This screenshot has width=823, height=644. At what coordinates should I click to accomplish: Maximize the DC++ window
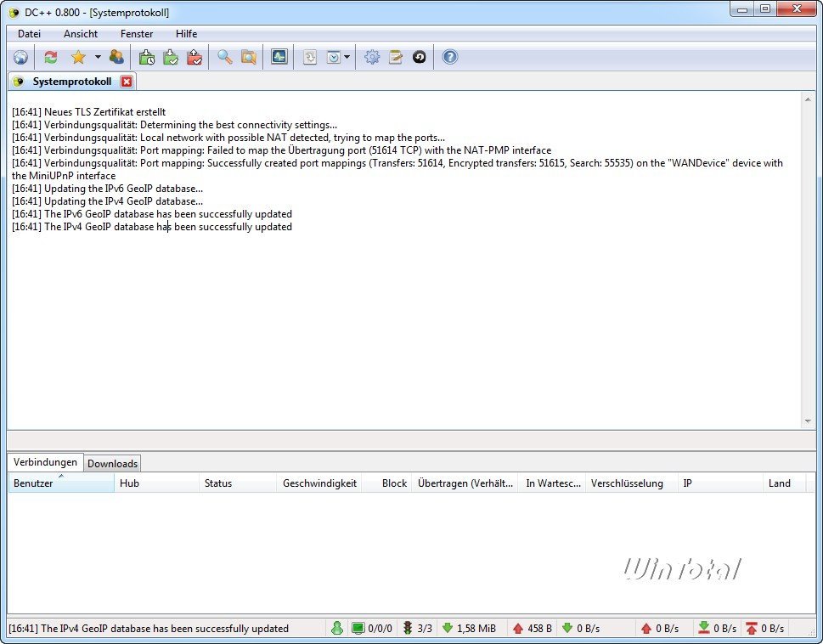[x=765, y=9]
